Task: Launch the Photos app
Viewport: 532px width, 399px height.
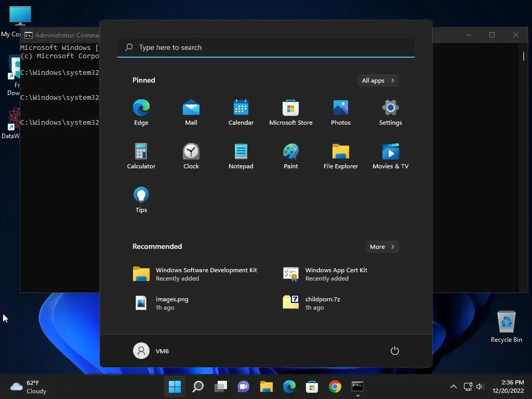Action: point(341,113)
